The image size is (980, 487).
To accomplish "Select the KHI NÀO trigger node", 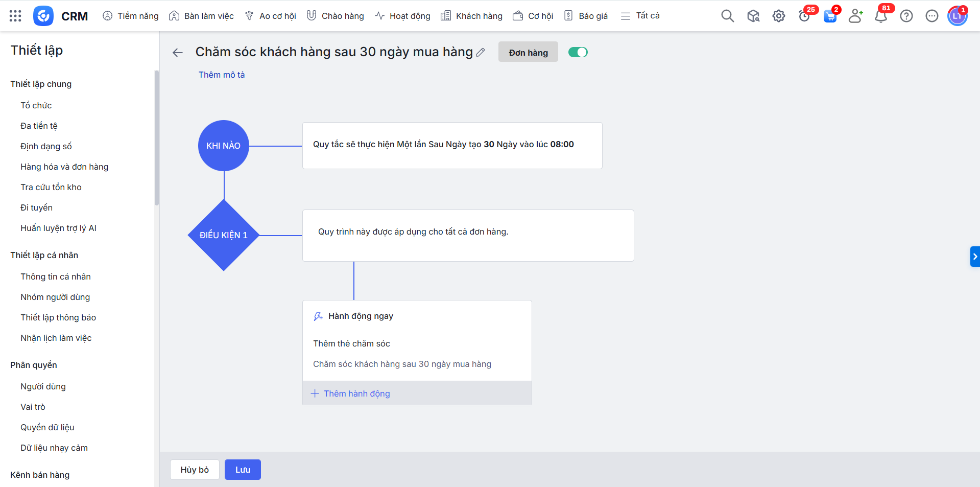I will [224, 146].
